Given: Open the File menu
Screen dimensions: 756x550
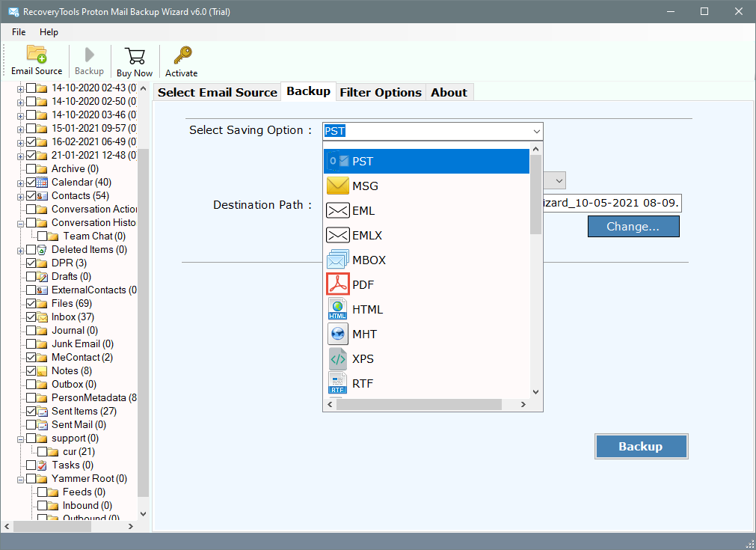Looking at the screenshot, I should pyautogui.click(x=19, y=32).
